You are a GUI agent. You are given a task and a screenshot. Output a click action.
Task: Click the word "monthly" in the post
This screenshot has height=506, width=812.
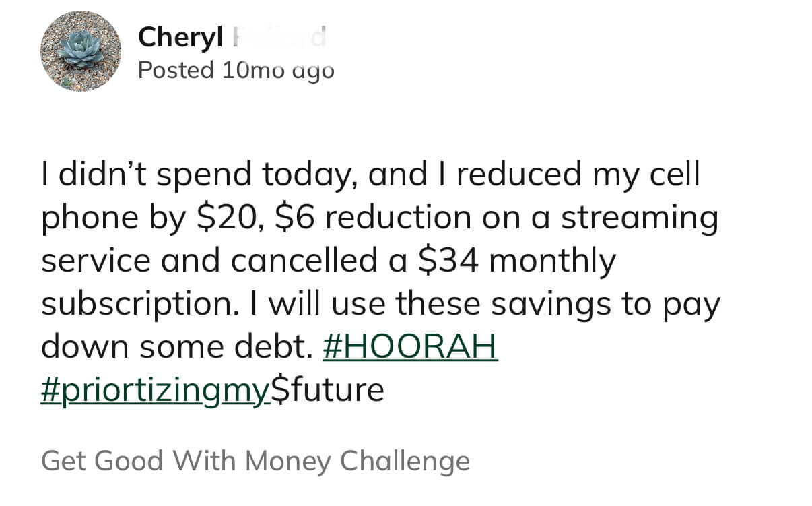552,261
